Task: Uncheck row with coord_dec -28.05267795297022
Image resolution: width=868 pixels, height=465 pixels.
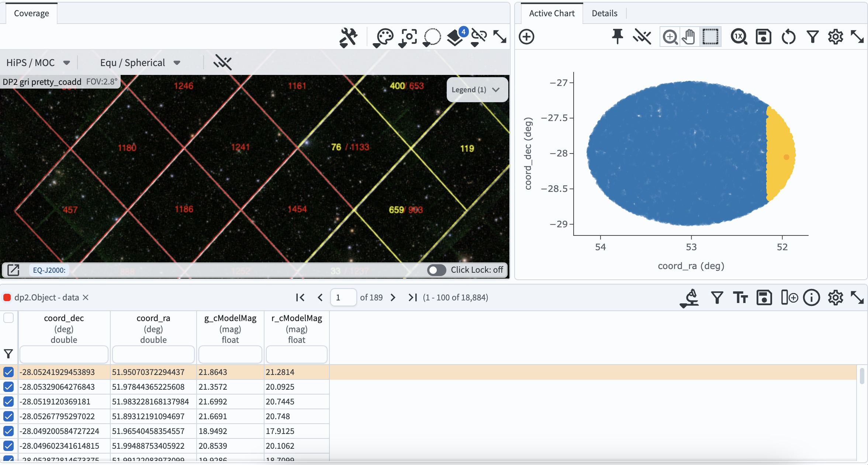Action: (x=8, y=416)
